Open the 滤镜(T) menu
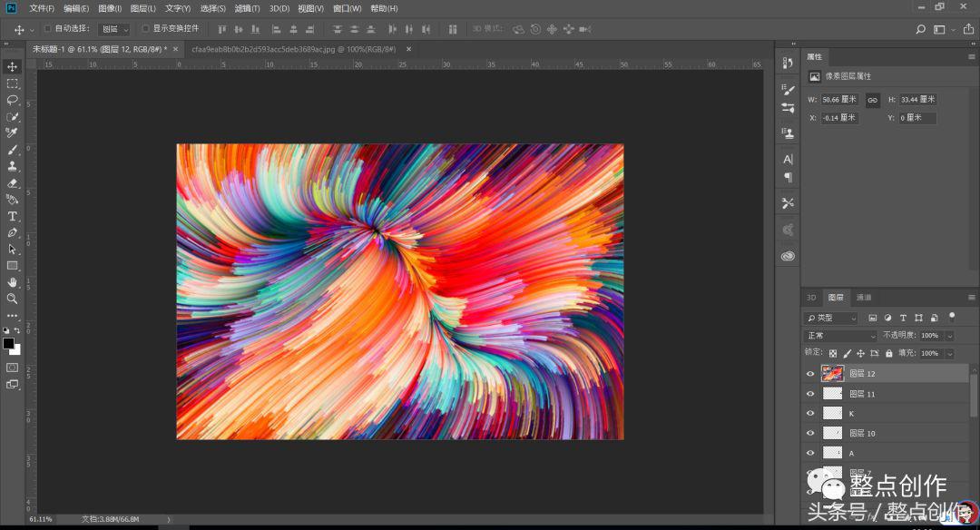 click(x=247, y=8)
